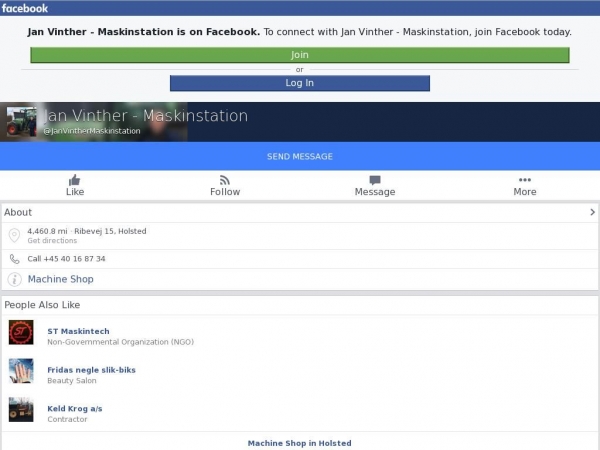Click the blue Log In button

tap(300, 83)
